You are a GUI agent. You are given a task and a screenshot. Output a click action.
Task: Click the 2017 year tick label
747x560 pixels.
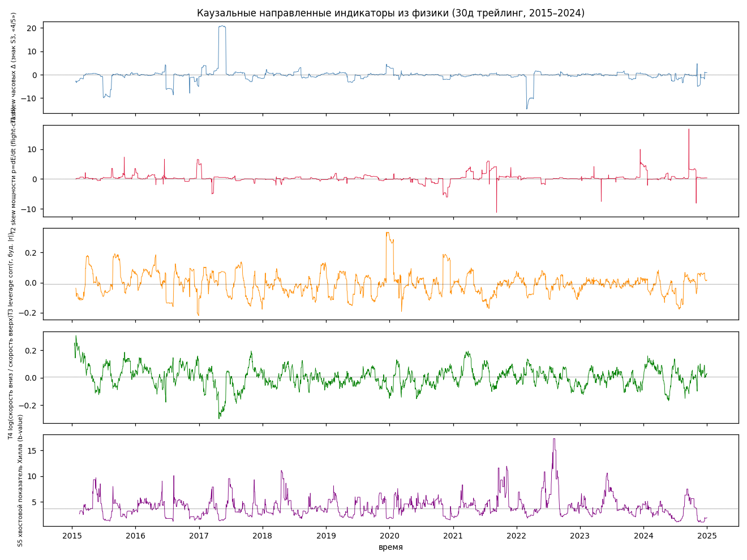[199, 535]
